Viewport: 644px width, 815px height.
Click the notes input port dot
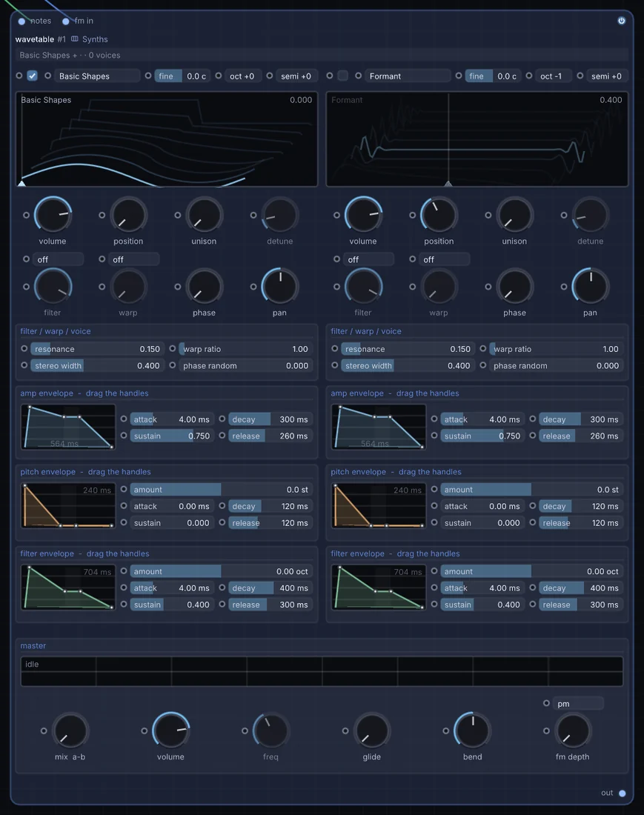pos(21,21)
